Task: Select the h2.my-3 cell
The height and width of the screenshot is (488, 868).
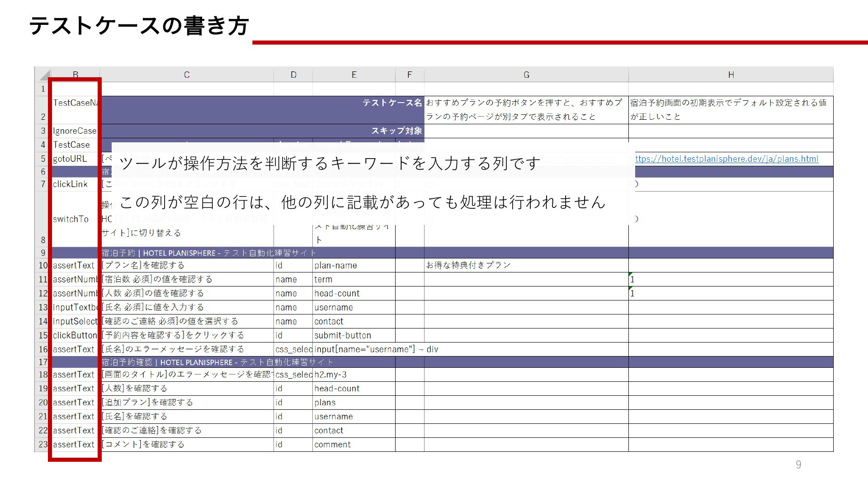Action: 354,375
